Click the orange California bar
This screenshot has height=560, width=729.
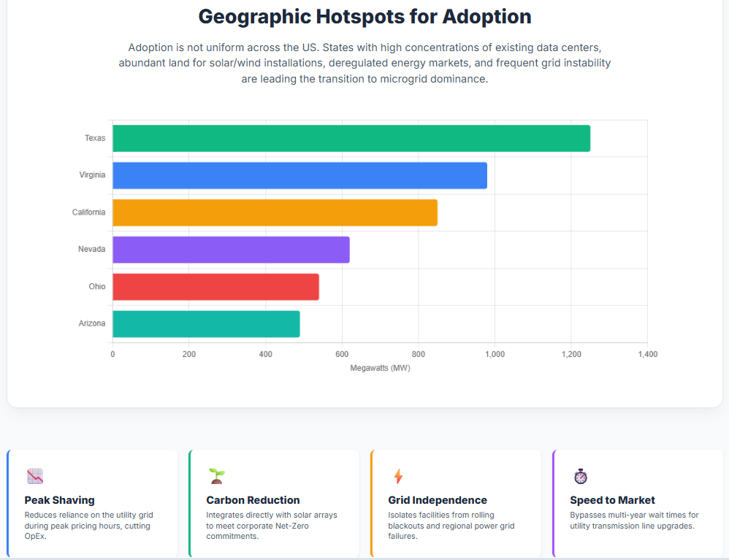(x=275, y=212)
